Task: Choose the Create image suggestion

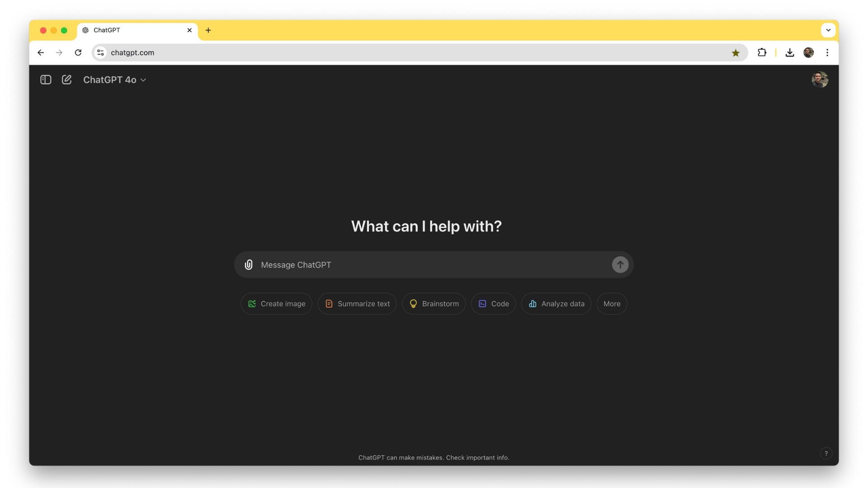Action: point(276,304)
